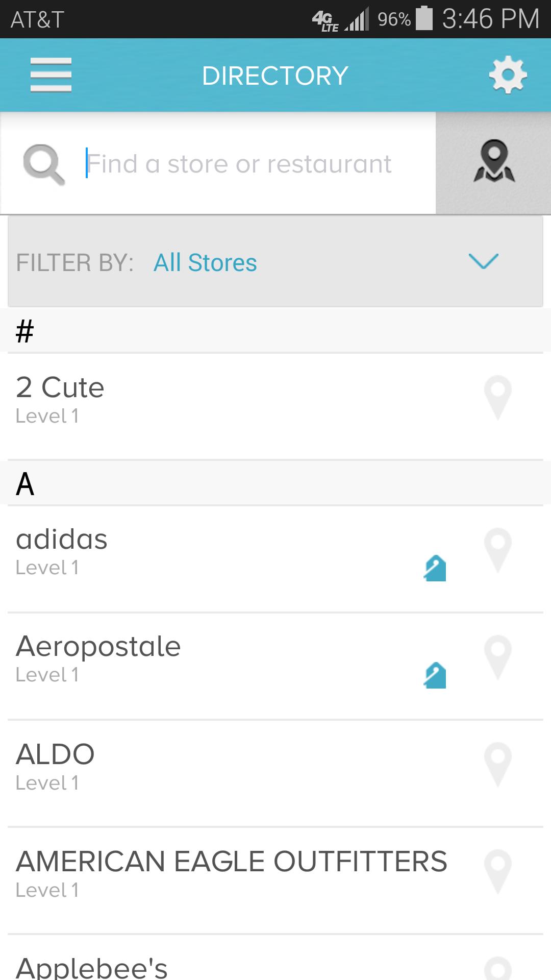The image size is (551, 980).
Task: Tap the deal tag icon for adidas
Action: click(435, 568)
